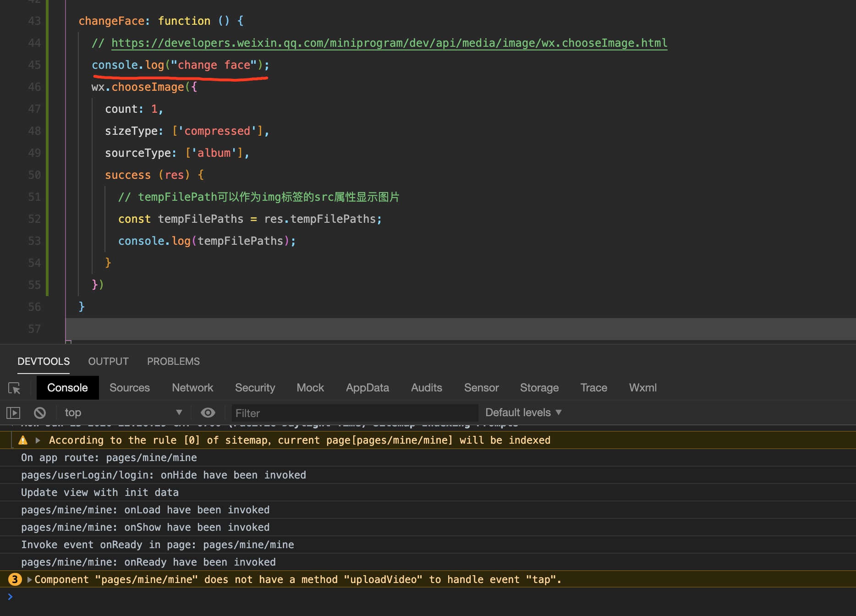Toggle the live expression eye icon
The height and width of the screenshot is (616, 856).
click(x=208, y=413)
